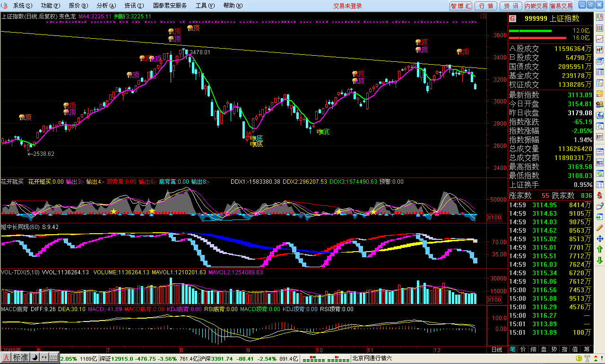The image size is (605, 364).
Task: Click the 3478.01 high price label
Action: [199, 52]
